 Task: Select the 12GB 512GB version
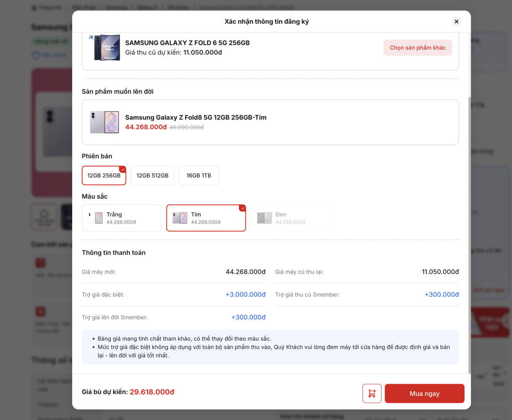pos(152,175)
